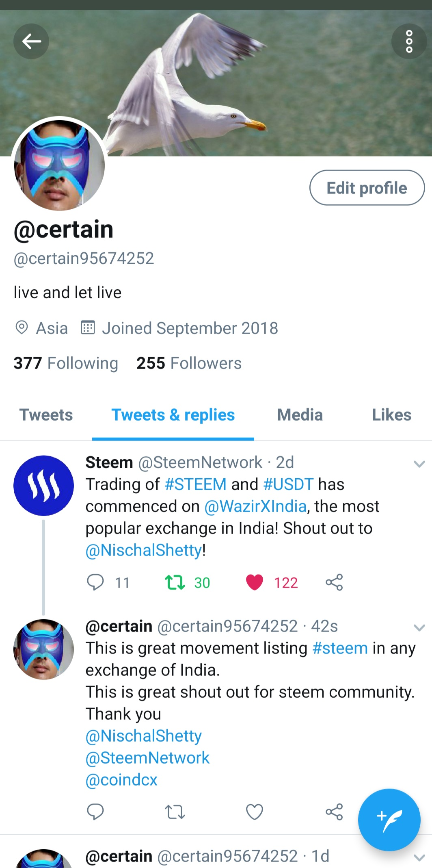The height and width of the screenshot is (868, 432).
Task: Reply to the Steem tweet
Action: [95, 582]
